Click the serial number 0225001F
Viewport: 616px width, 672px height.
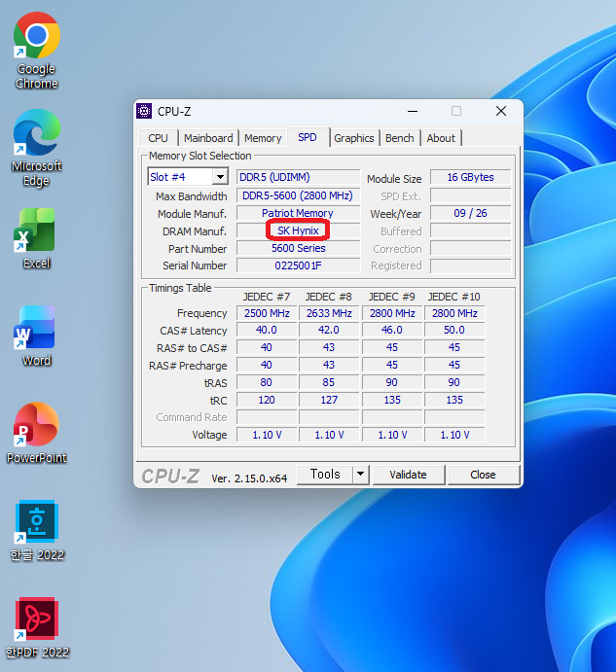tap(298, 265)
